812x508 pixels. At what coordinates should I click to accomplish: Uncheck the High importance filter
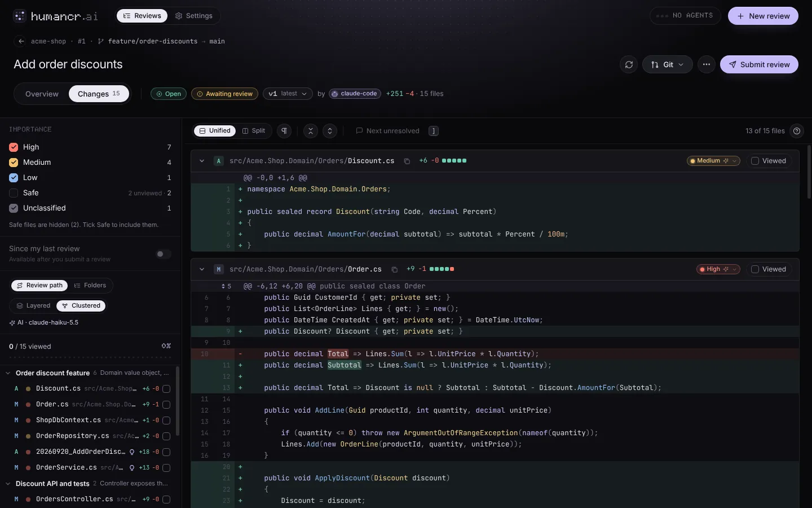point(14,147)
